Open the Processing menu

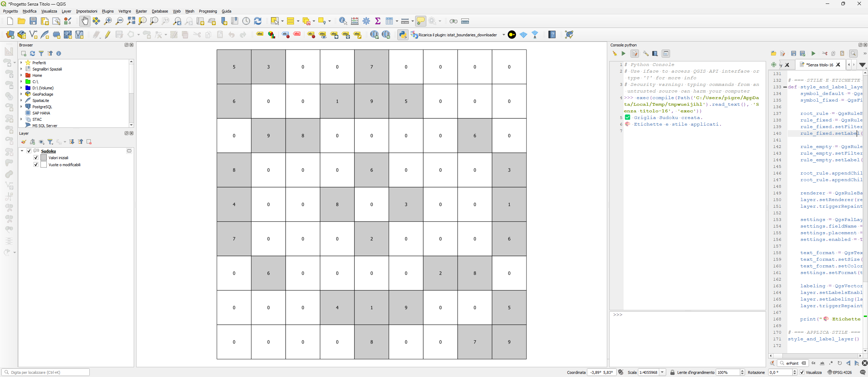tap(208, 11)
